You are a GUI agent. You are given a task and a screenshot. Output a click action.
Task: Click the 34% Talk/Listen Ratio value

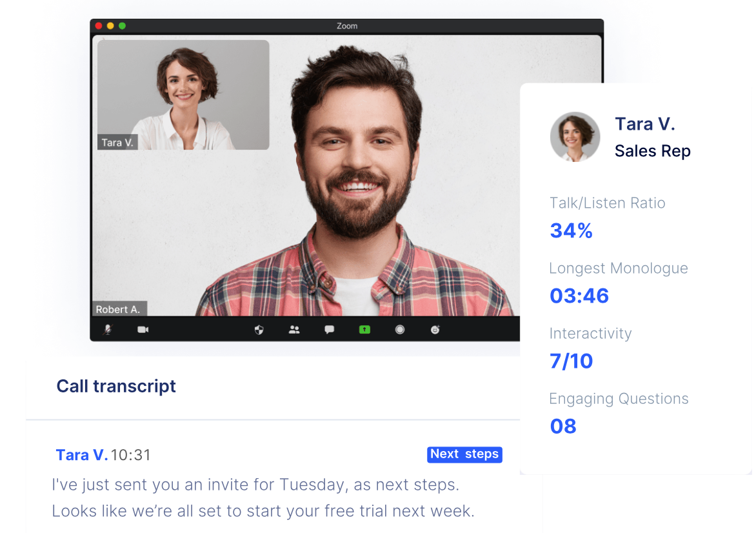tap(572, 230)
